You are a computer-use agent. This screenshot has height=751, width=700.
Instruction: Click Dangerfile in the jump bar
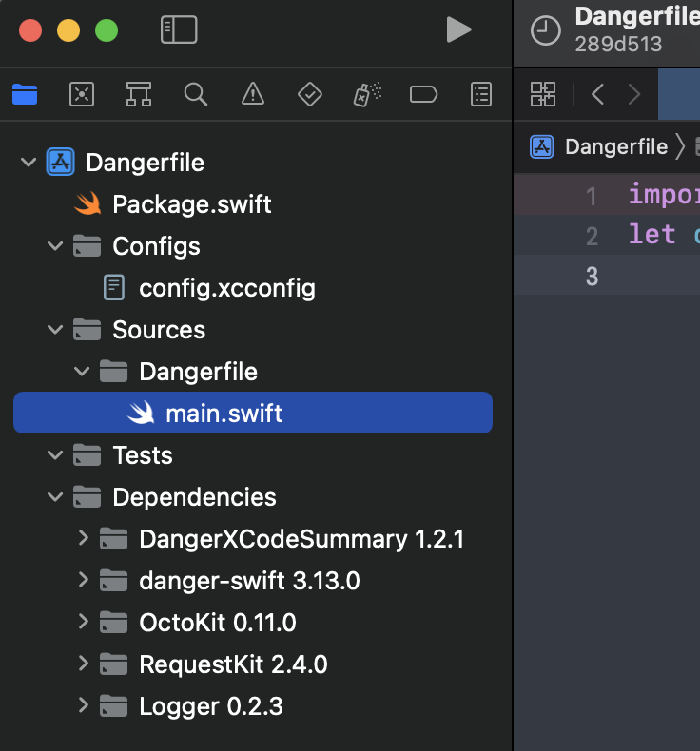[615, 146]
